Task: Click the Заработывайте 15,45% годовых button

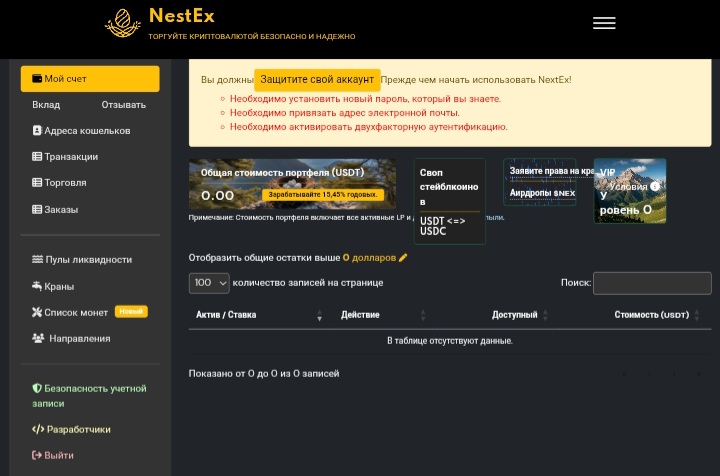Action: [x=323, y=195]
